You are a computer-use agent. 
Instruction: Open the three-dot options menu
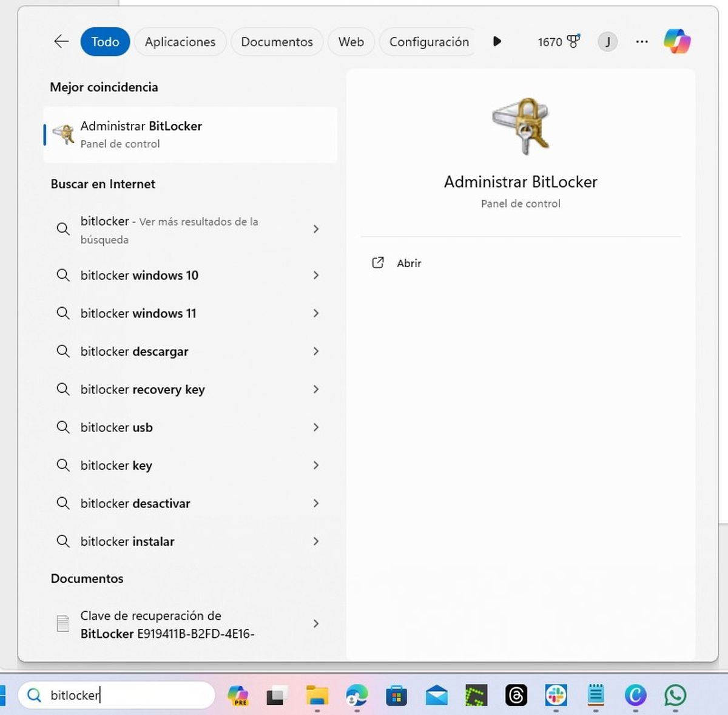tap(642, 41)
